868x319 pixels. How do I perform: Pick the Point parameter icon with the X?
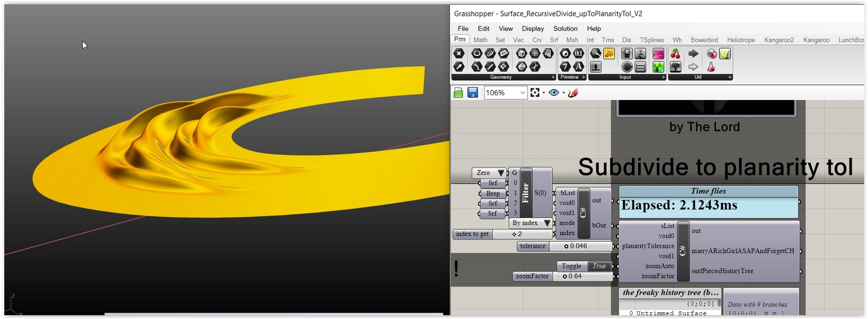[x=459, y=53]
